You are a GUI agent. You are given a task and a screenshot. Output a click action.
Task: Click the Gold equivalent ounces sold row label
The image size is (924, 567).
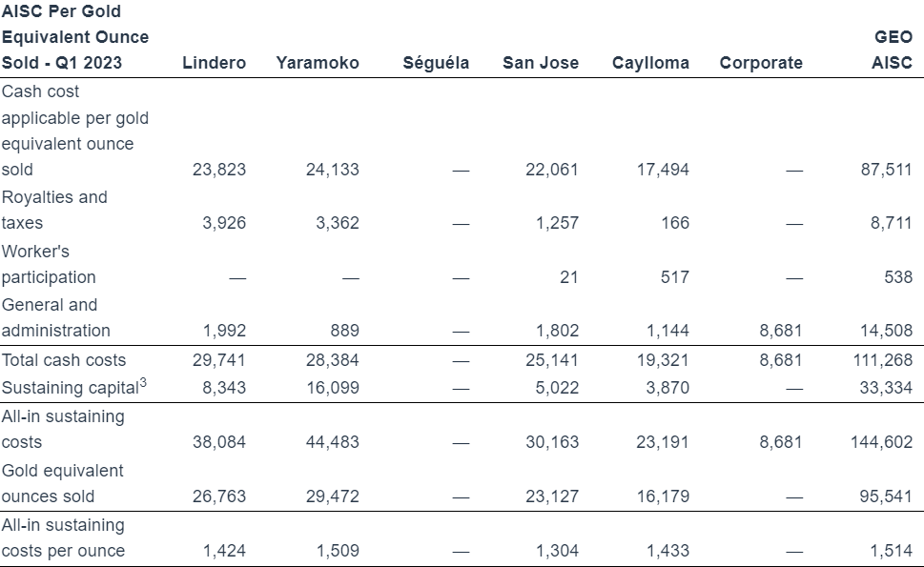pyautogui.click(x=63, y=483)
